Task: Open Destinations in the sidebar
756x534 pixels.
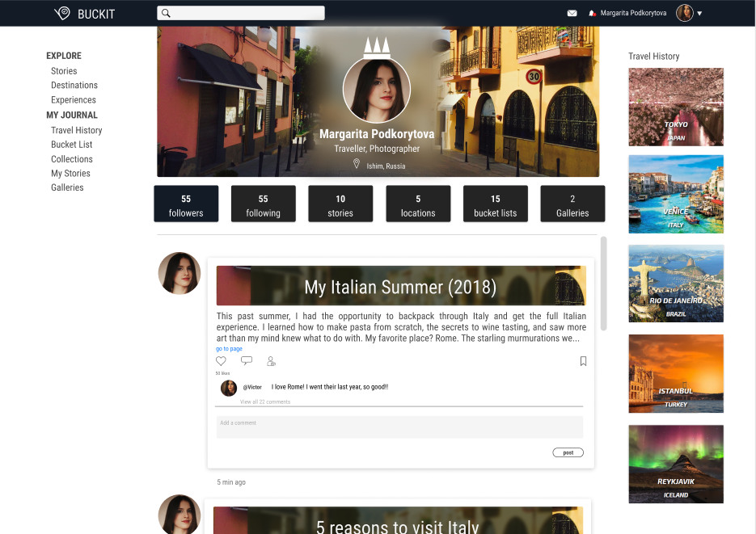Action: point(74,85)
